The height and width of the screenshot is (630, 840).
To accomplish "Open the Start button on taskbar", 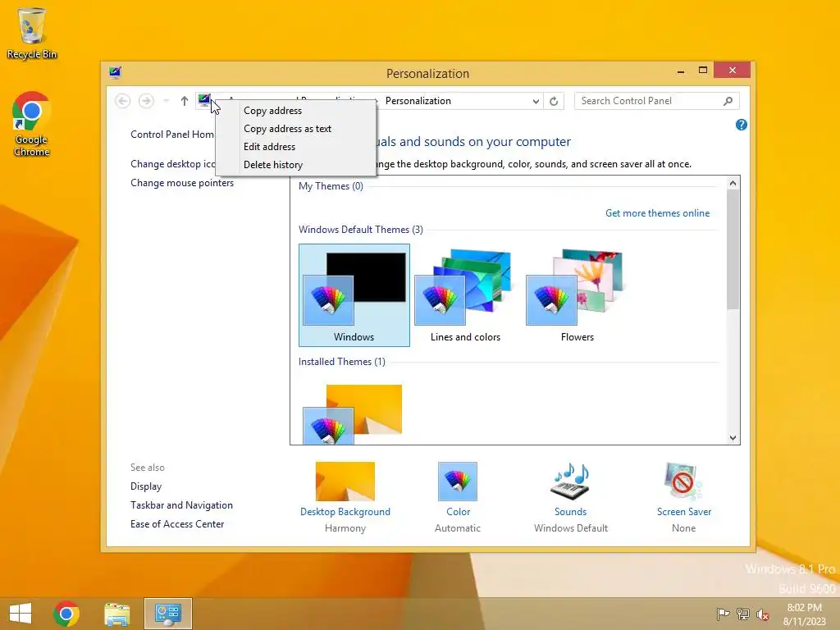I will [21, 614].
